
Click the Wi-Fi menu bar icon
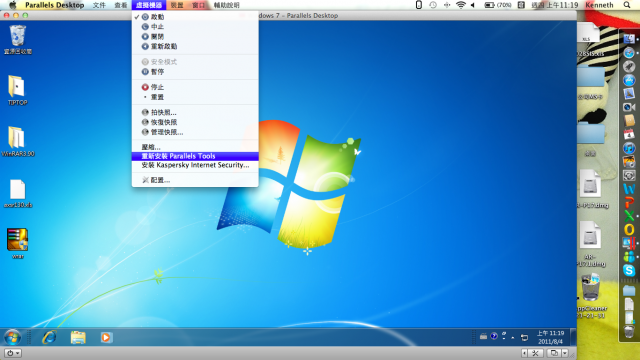[x=460, y=5]
